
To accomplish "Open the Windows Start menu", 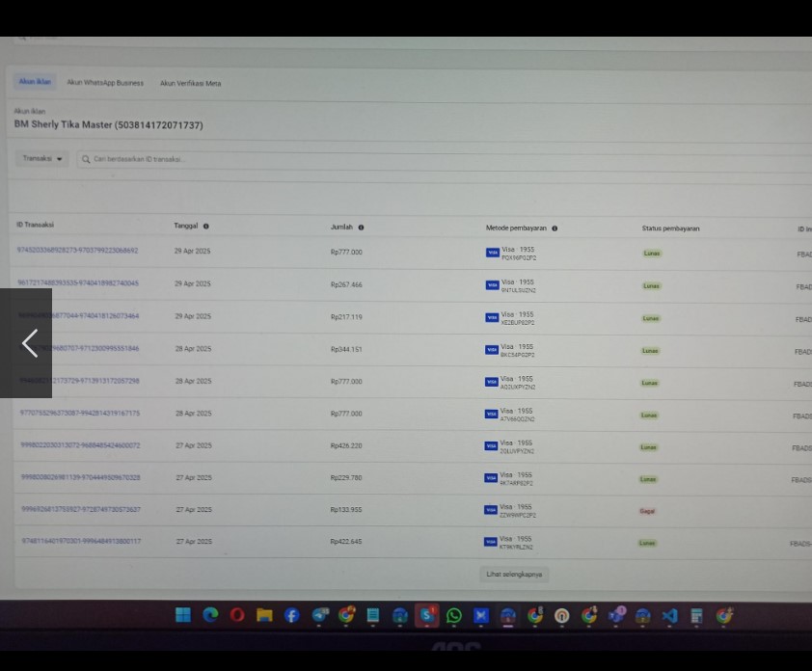I will click(182, 615).
